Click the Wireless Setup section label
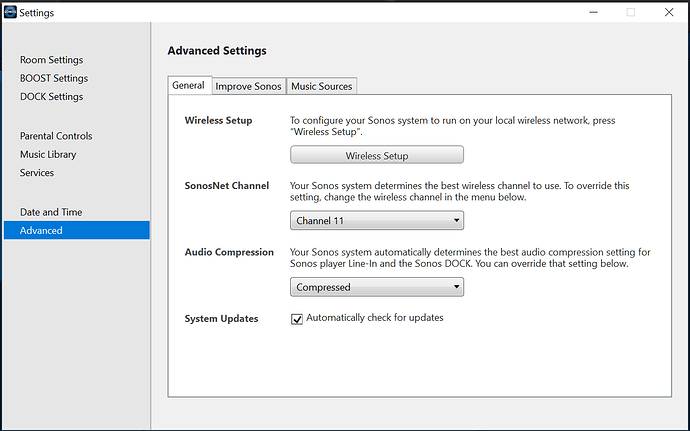The width and height of the screenshot is (690, 431). point(218,121)
